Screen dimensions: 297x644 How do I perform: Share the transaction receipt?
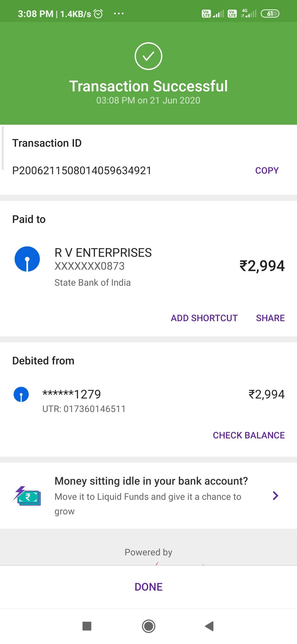point(270,318)
